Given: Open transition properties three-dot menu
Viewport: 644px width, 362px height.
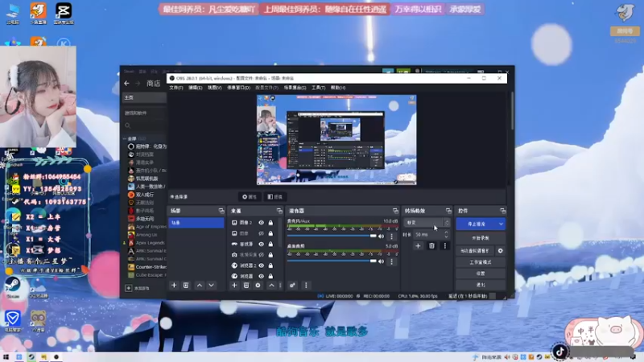Looking at the screenshot, I should point(445,246).
